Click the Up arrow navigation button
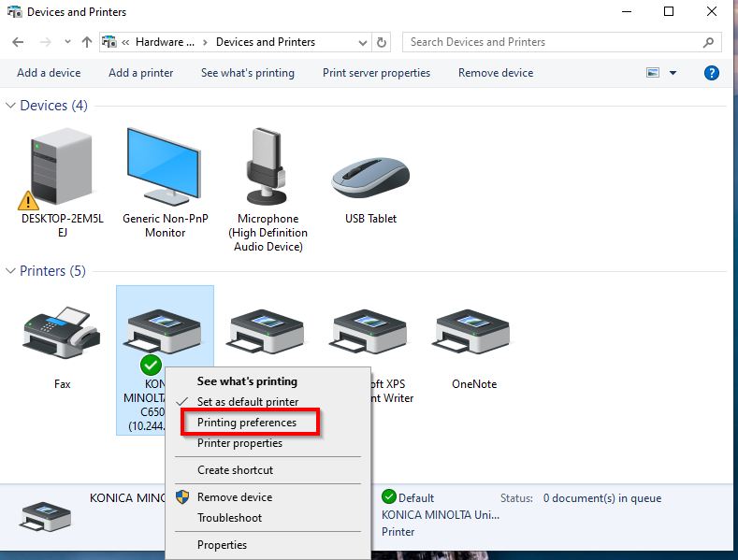 (87, 42)
